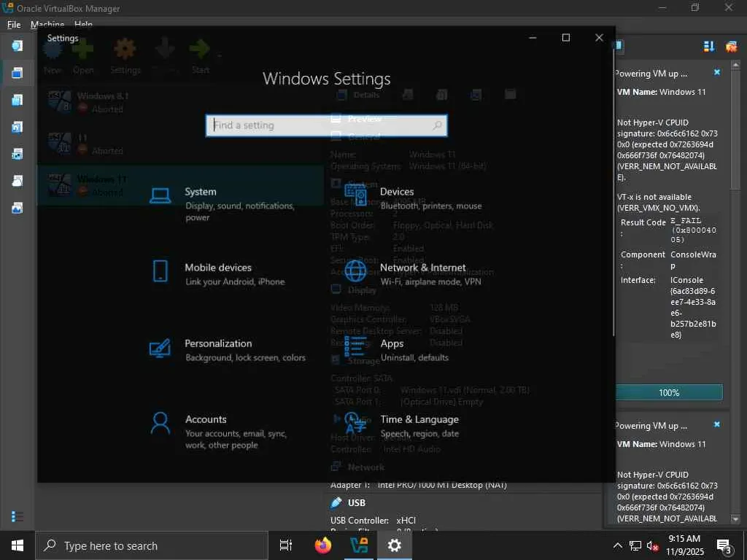Maximize the Windows Settings window

(566, 38)
